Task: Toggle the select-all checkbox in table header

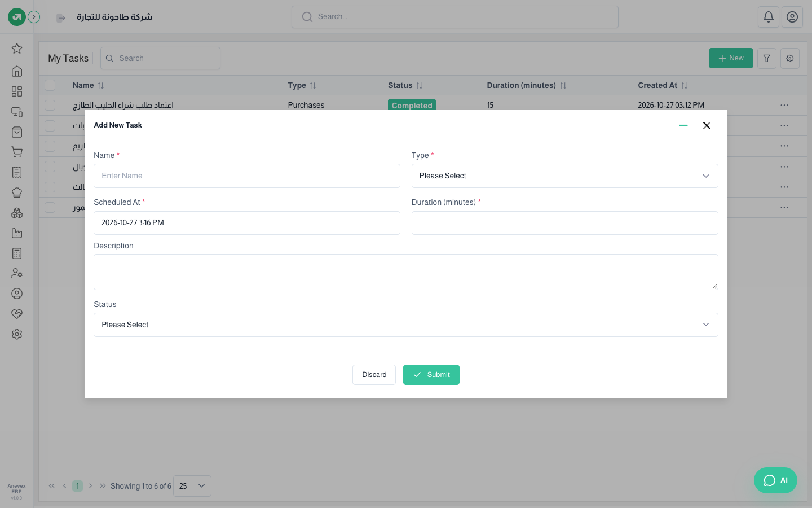Action: [x=50, y=85]
